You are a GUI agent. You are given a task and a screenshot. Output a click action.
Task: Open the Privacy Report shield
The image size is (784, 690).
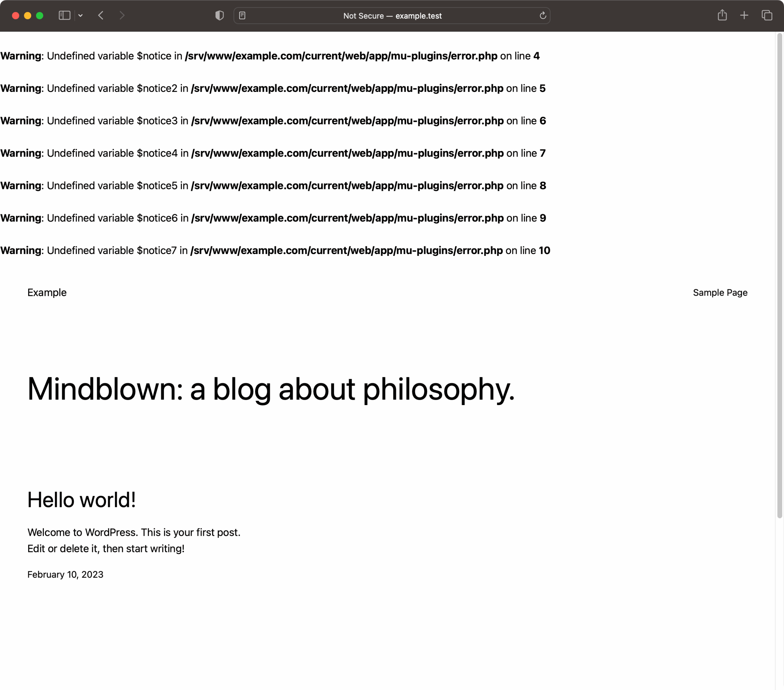pos(219,15)
